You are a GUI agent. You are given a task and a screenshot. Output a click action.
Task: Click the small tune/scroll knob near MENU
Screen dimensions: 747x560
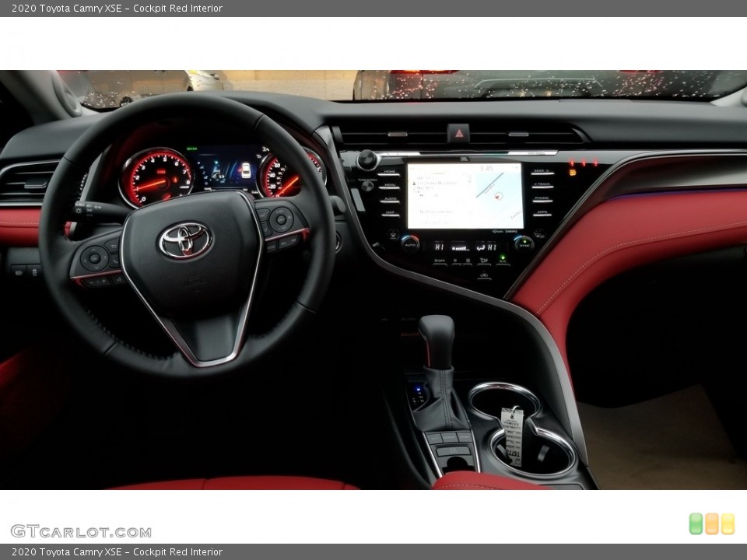click(x=366, y=186)
